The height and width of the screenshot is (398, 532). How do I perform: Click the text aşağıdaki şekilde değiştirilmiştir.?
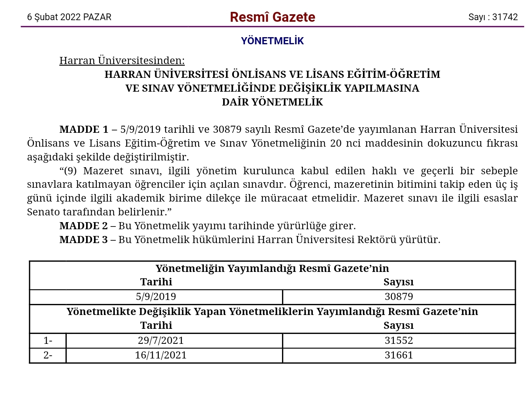pyautogui.click(x=108, y=157)
